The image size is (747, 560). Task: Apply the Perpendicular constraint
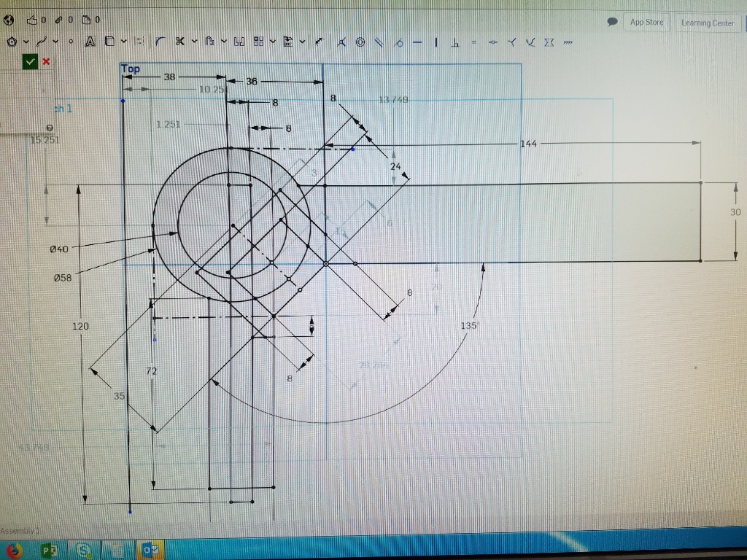(454, 42)
